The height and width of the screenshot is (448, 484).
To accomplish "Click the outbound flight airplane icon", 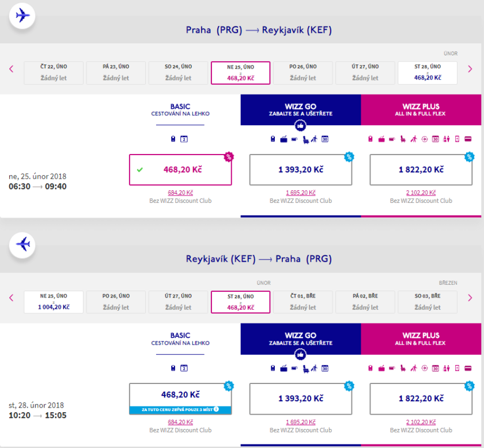I will 22,16.
